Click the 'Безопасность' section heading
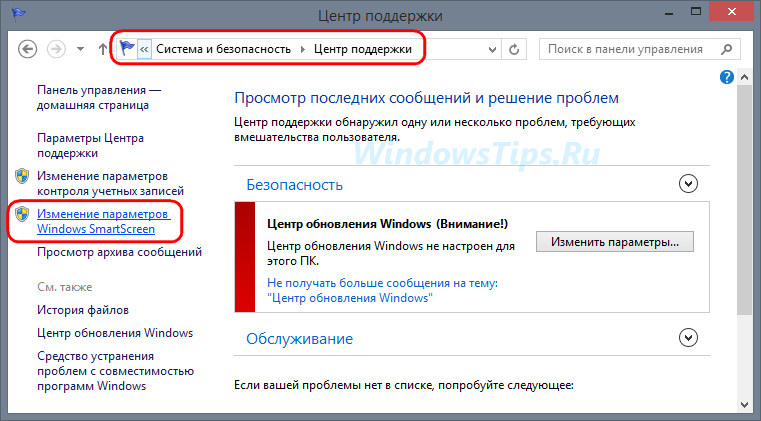Screen dimensions: 761x421 pos(295,185)
